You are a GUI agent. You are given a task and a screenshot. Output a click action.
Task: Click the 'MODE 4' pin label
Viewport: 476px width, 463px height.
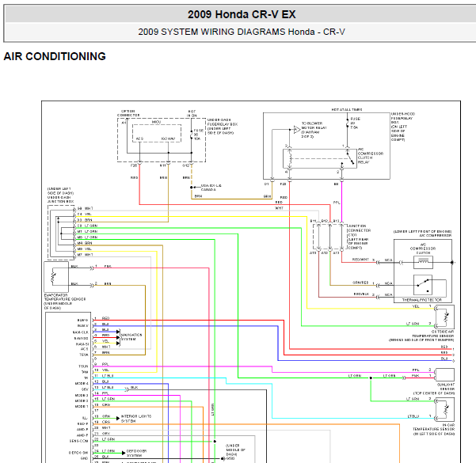[82, 384]
